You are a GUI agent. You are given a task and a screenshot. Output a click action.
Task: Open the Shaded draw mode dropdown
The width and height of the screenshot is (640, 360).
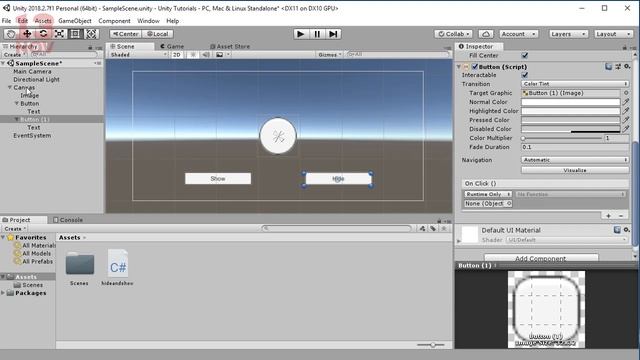[x=138, y=54]
